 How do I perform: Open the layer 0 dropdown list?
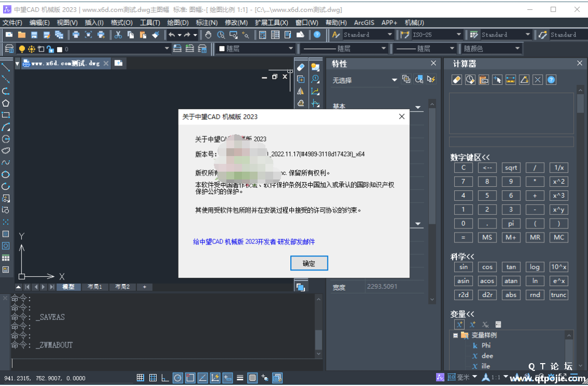click(167, 49)
